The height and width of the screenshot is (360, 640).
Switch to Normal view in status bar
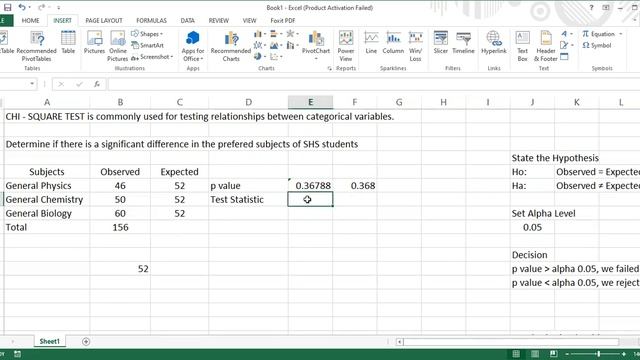pos(516,354)
